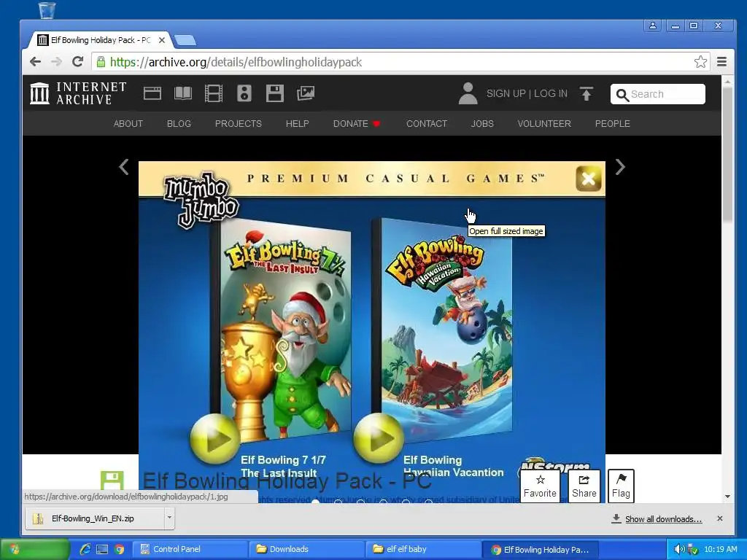The image size is (747, 560).
Task: Open Recycle Bin on desktop
Action: point(47,9)
